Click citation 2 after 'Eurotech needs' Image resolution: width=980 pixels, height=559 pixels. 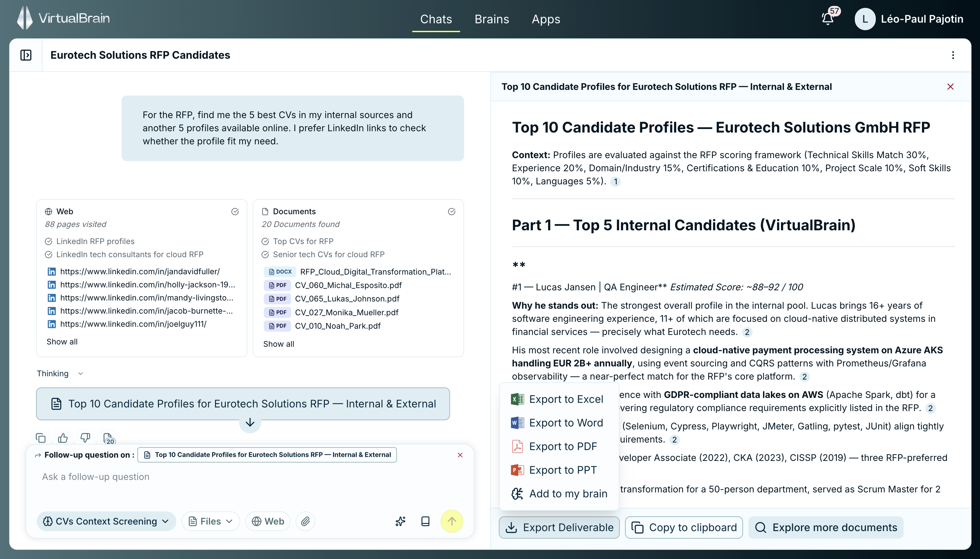747,332
